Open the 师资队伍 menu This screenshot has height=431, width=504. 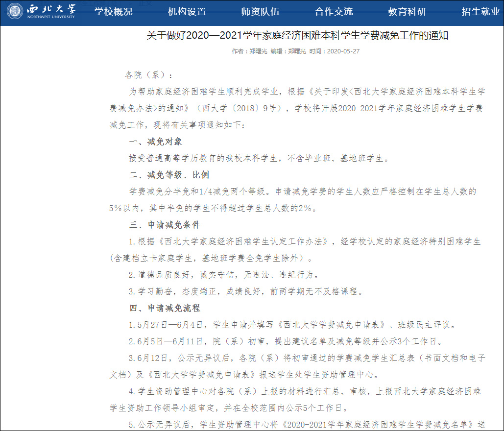pos(261,12)
